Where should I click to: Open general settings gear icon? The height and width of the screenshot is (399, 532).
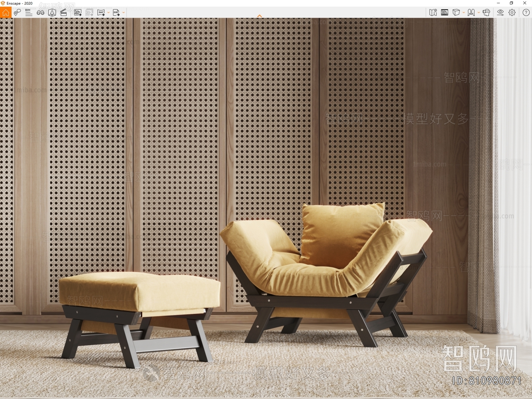(512, 13)
